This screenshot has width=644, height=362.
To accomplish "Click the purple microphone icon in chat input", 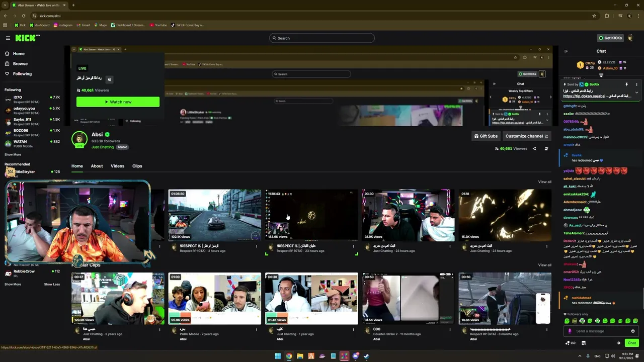I will pyautogui.click(x=570, y=331).
